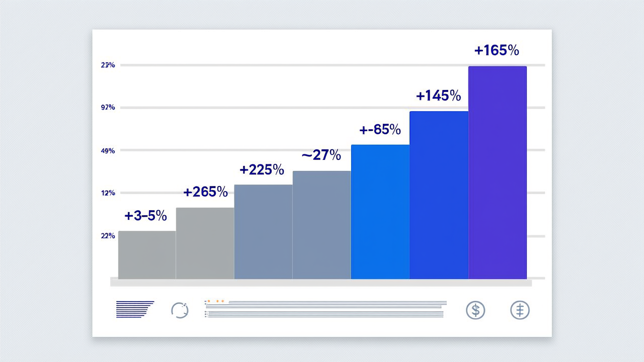644x362 pixels.
Task: Select the bar labeled ~27%
Action: [322, 225]
